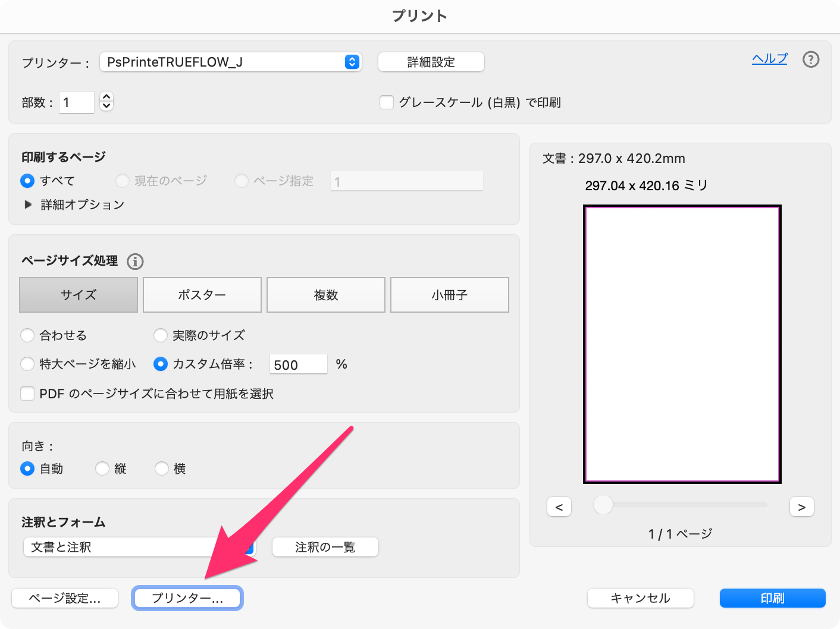Select the 実際のサイズ radio button

click(x=161, y=335)
